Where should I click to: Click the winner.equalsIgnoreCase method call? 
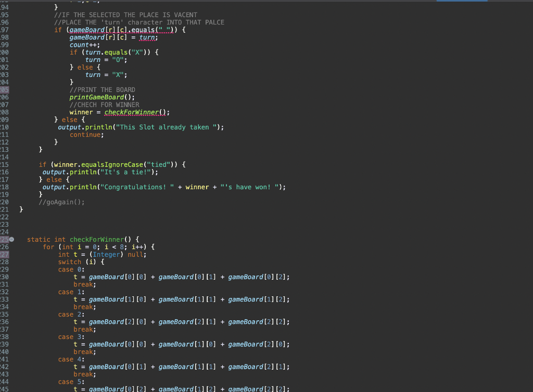(x=98, y=165)
